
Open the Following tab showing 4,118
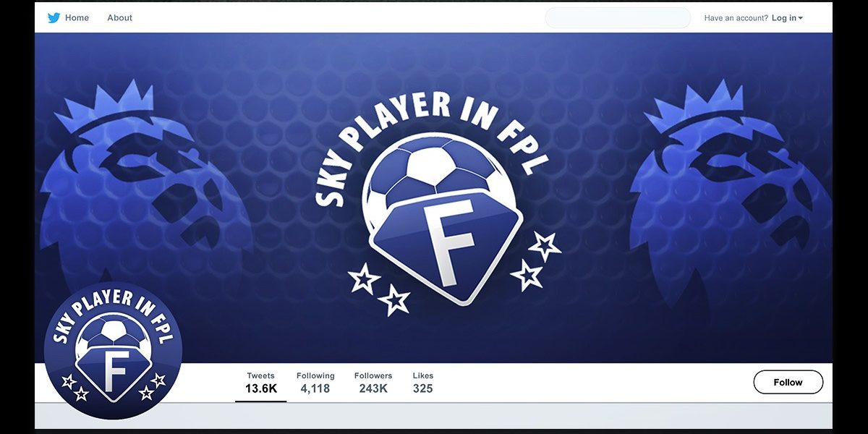point(315,383)
